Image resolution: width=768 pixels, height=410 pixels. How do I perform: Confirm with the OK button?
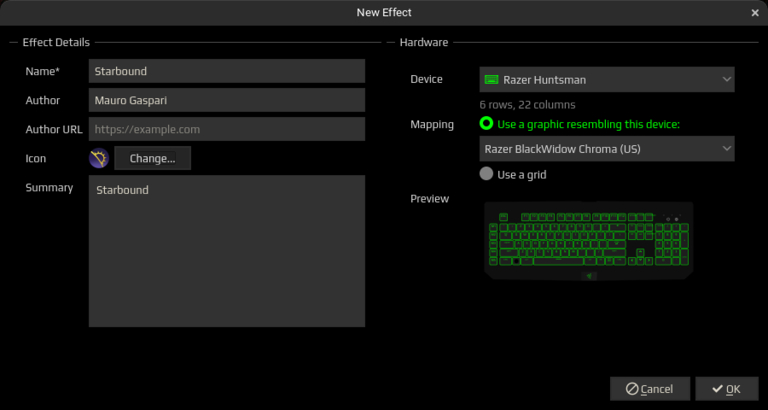727,388
